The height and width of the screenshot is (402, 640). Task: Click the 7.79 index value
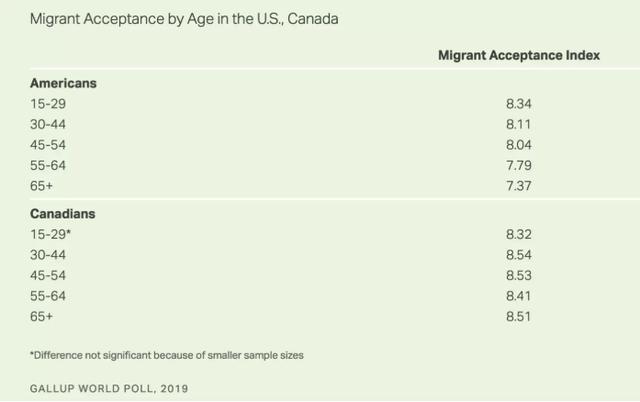[x=519, y=165]
